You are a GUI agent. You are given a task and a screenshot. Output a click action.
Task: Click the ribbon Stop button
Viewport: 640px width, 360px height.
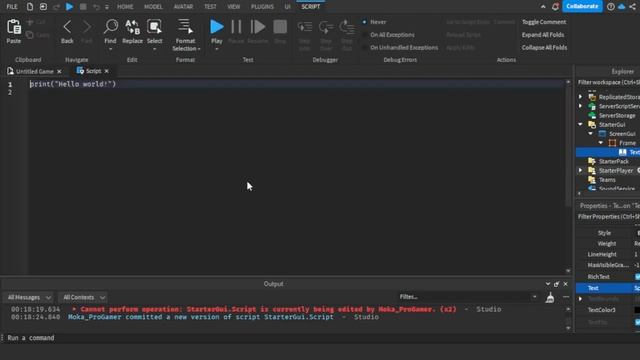tap(280, 27)
